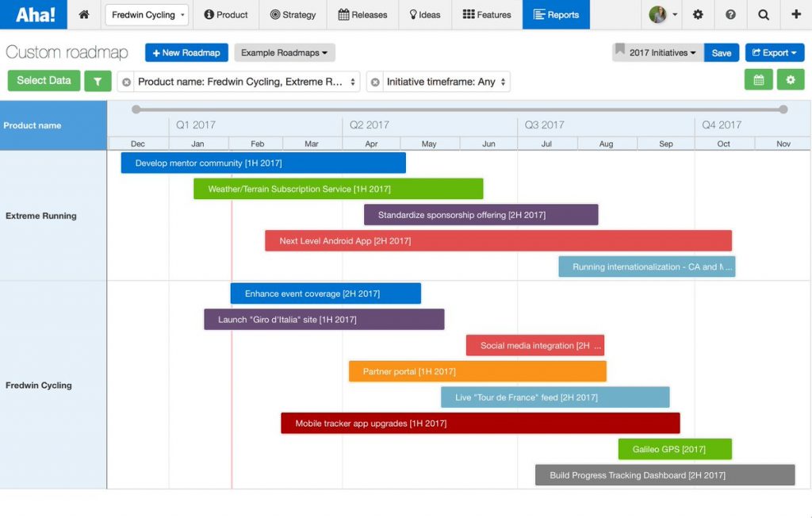Open the settings gear in top bar

(698, 14)
